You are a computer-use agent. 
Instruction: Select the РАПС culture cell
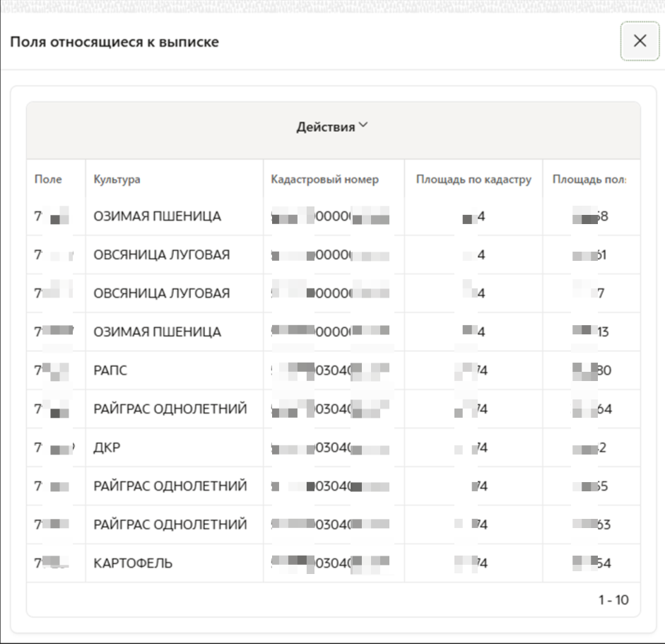point(111,370)
